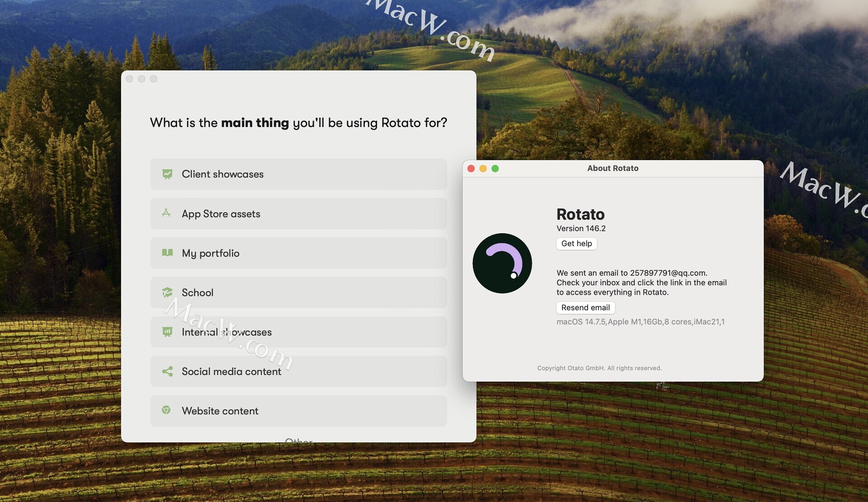The image size is (868, 502).
Task: Click the Version 146.2 text
Action: coord(581,229)
